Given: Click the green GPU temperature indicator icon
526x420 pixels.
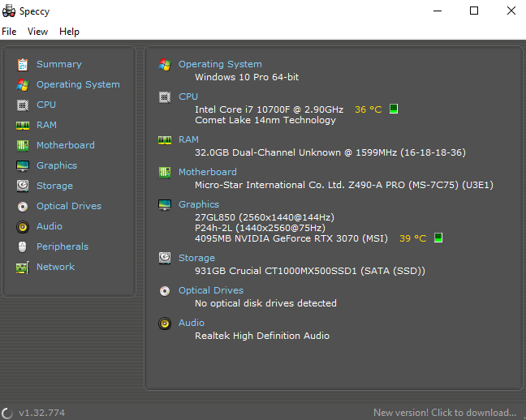Looking at the screenshot, I should pyautogui.click(x=438, y=238).
